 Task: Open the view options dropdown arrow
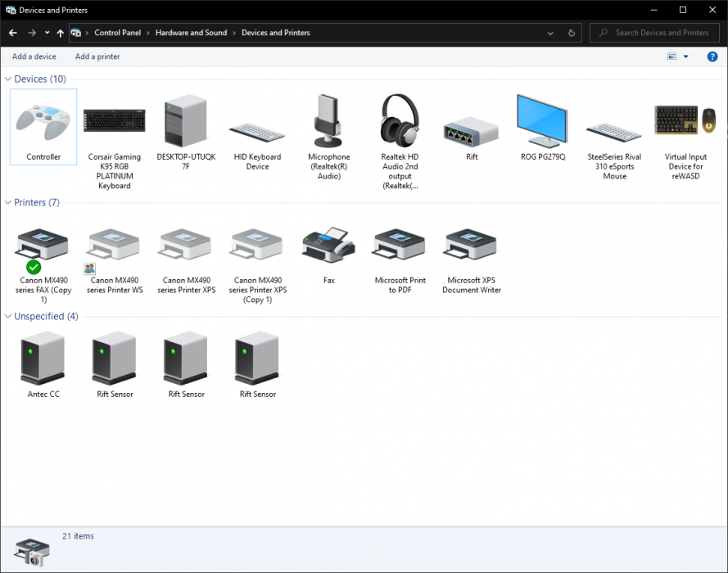[685, 56]
